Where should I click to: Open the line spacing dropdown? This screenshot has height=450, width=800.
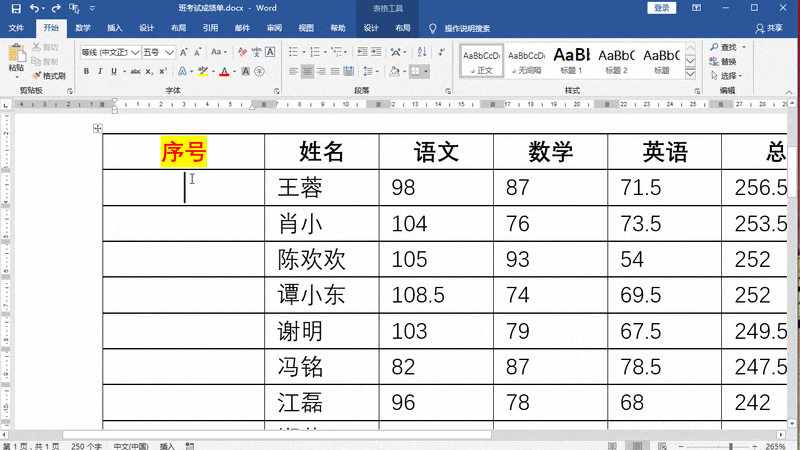(x=371, y=71)
